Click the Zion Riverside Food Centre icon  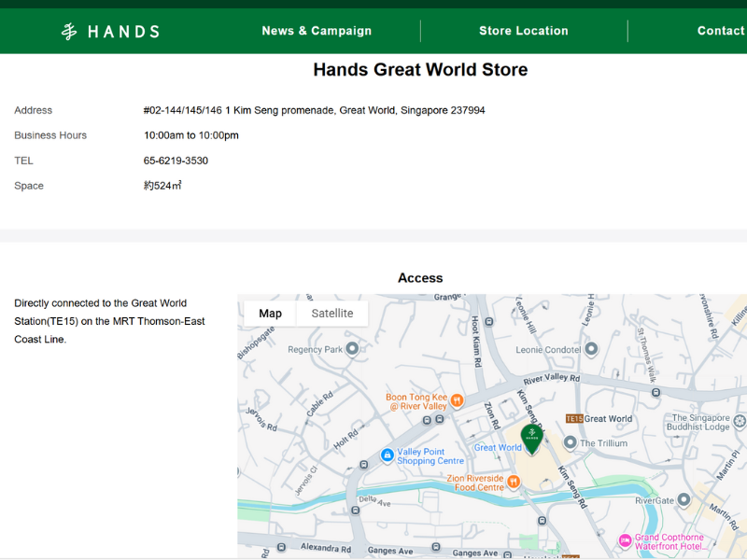click(513, 482)
